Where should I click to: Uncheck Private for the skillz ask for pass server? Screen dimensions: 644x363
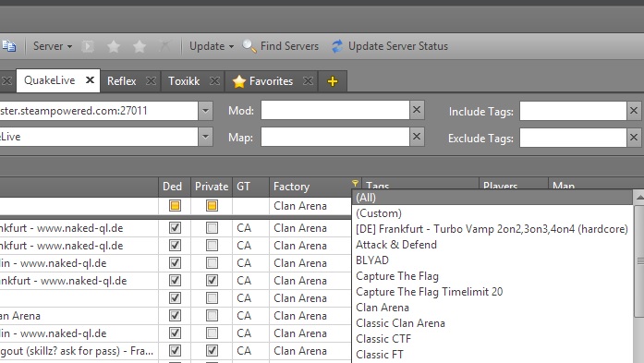point(212,351)
